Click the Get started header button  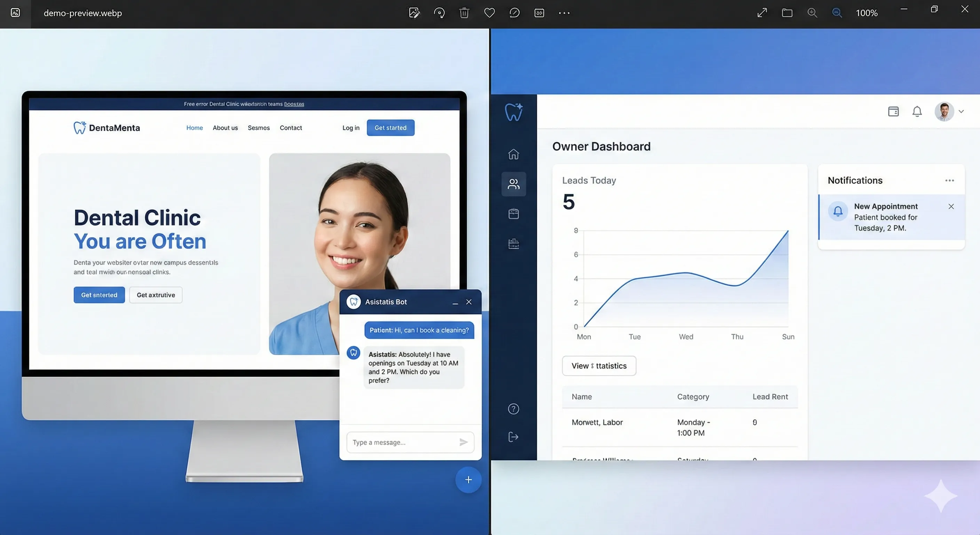point(390,127)
